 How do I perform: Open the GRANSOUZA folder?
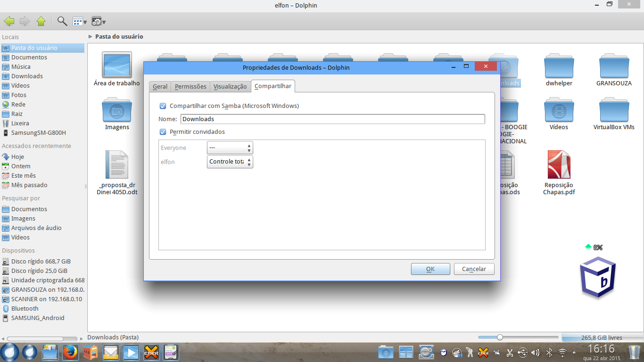tap(614, 70)
